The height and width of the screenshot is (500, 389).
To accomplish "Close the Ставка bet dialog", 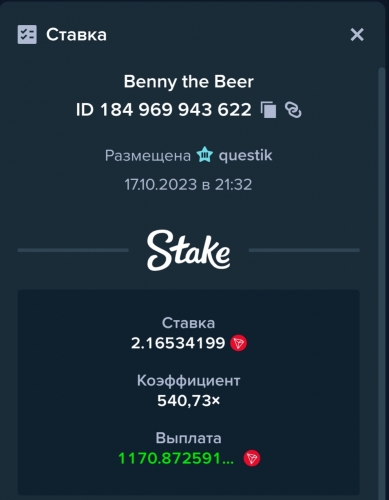I will pyautogui.click(x=357, y=34).
